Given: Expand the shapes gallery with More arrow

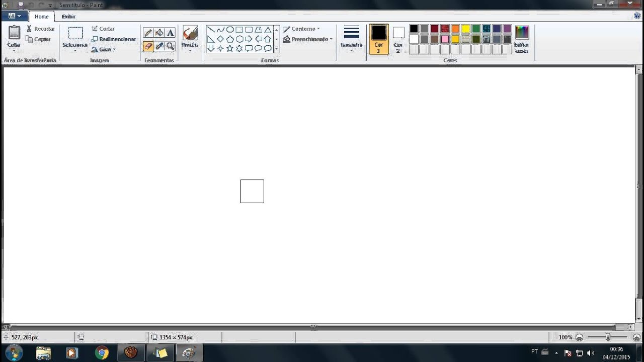Looking at the screenshot, I should [x=276, y=49].
